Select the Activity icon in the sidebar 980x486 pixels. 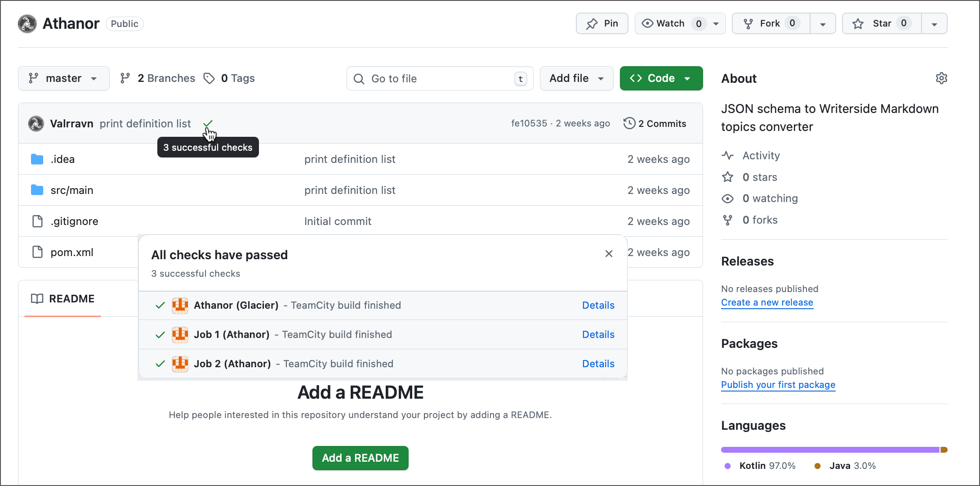click(727, 155)
